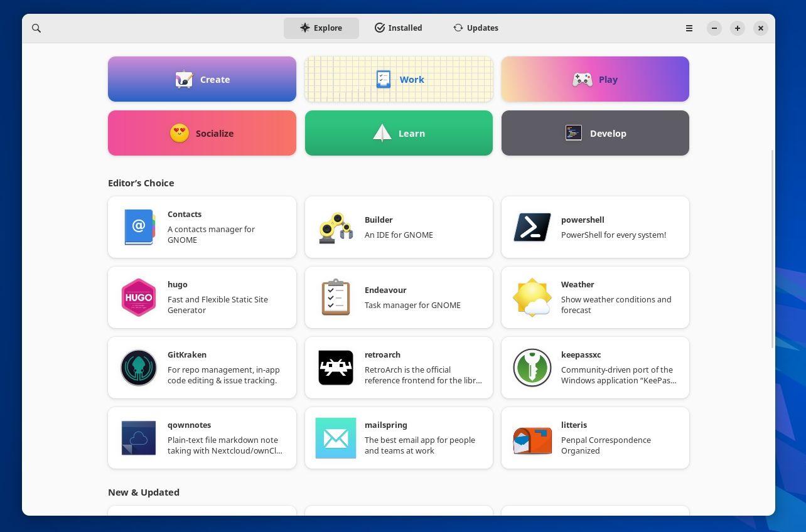Click the Contacts app icon

pos(138,227)
